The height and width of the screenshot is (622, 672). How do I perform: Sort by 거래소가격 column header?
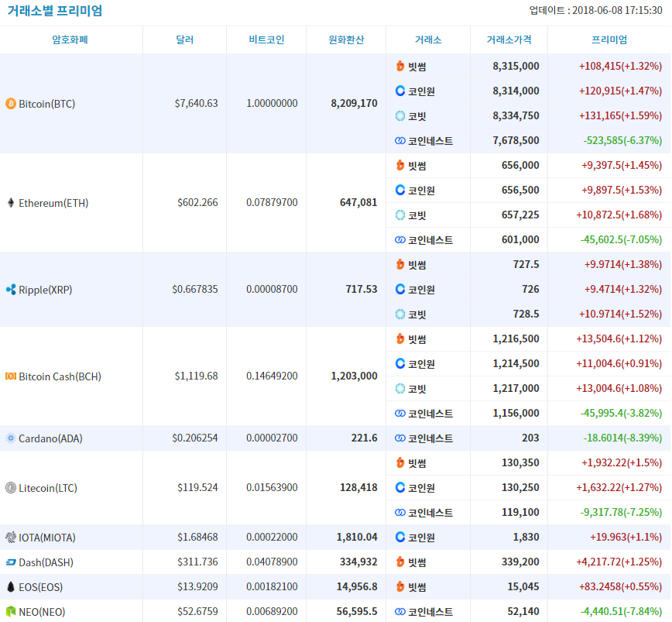pos(509,40)
